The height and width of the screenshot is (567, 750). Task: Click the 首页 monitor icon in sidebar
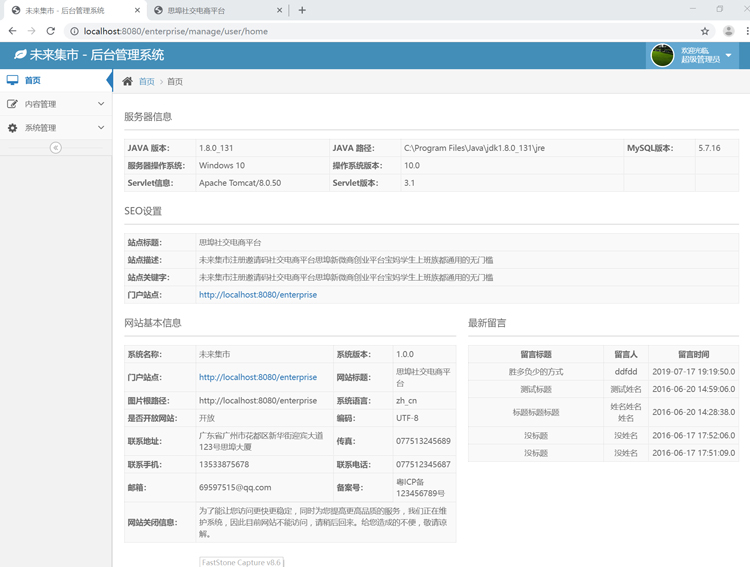coord(12,80)
